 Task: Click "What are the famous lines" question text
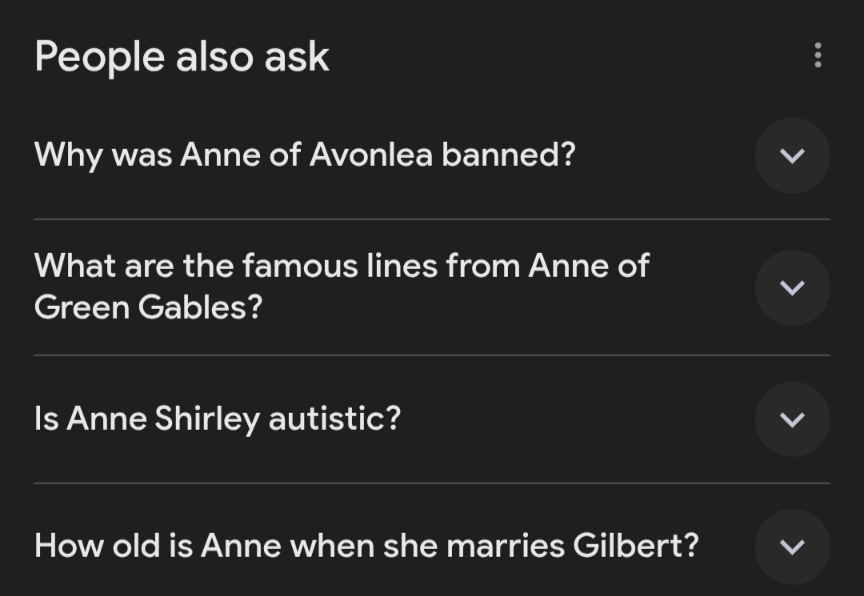pos(341,266)
